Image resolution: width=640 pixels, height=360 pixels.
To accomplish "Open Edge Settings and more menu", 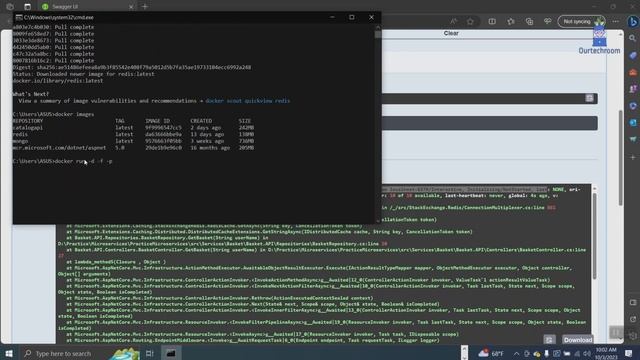I will pos(616,21).
